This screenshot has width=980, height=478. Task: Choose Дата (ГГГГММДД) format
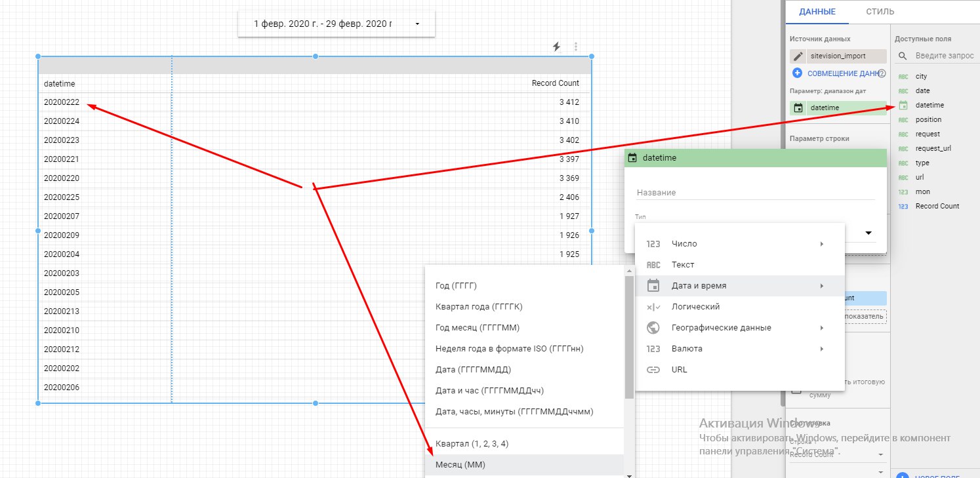click(525, 370)
